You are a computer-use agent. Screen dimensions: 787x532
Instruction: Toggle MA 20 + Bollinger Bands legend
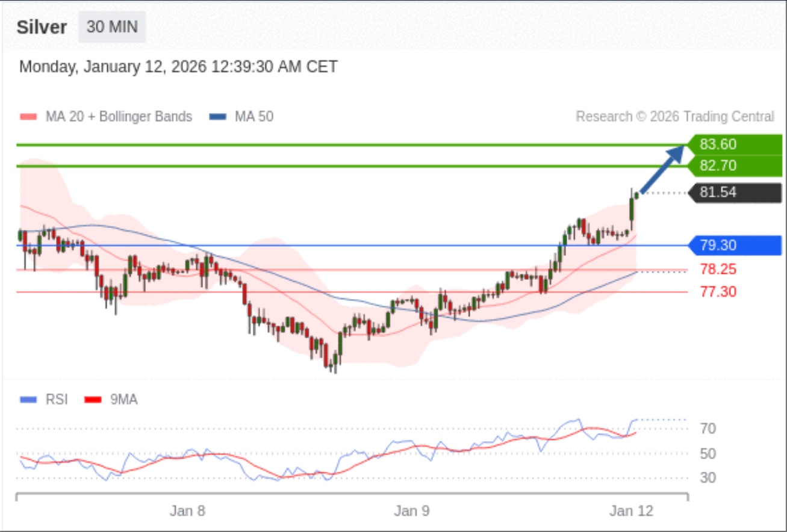[x=119, y=117]
